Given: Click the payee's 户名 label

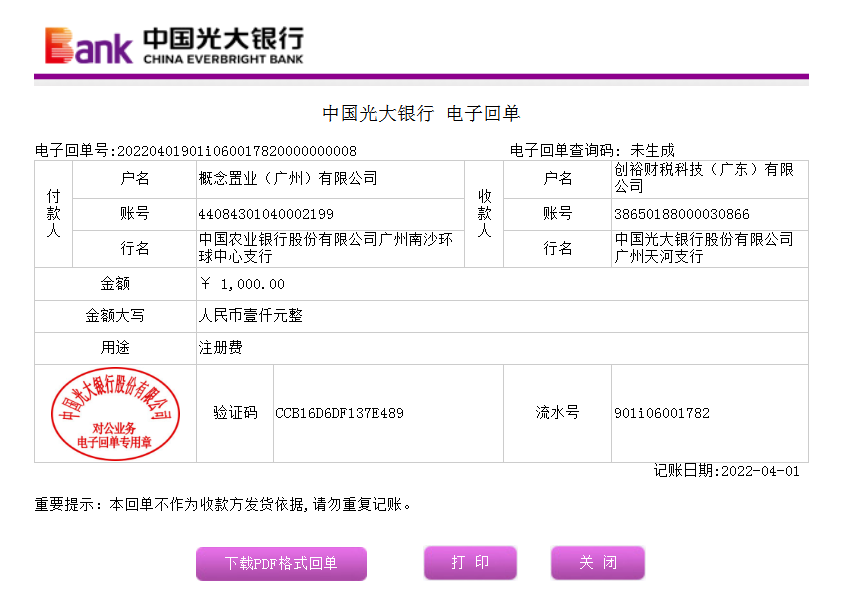Looking at the screenshot, I should pyautogui.click(x=557, y=178).
